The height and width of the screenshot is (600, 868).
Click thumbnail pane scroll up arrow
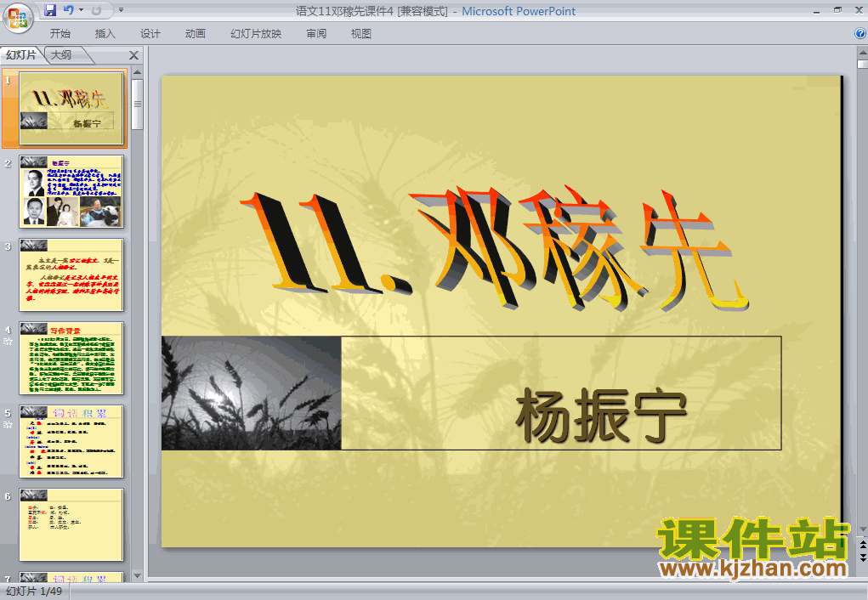pyautogui.click(x=137, y=72)
